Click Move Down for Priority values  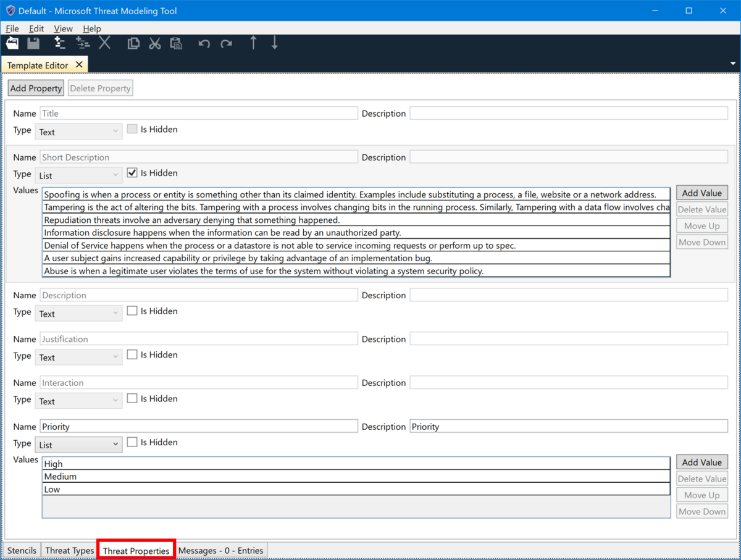[702, 511]
